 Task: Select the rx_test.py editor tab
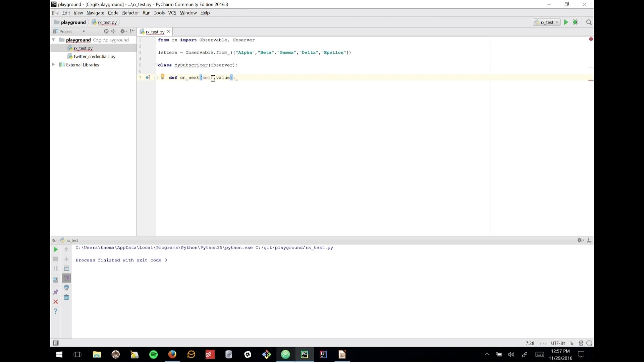coord(155,32)
